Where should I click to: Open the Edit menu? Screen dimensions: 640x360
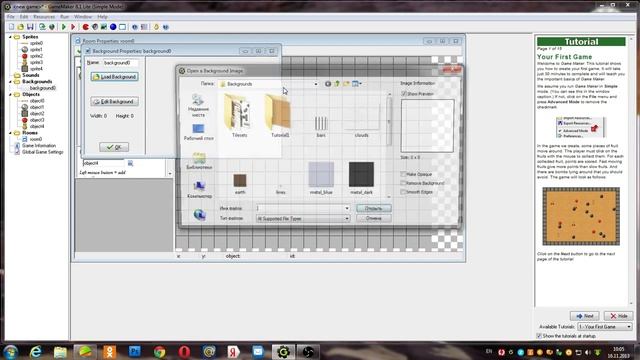pyautogui.click(x=24, y=17)
